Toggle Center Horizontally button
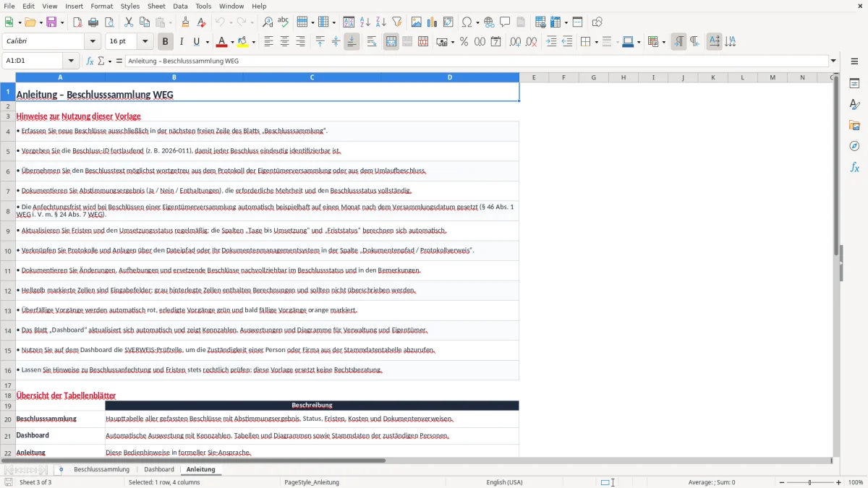Viewport: 868px width, 488px height. (x=284, y=42)
